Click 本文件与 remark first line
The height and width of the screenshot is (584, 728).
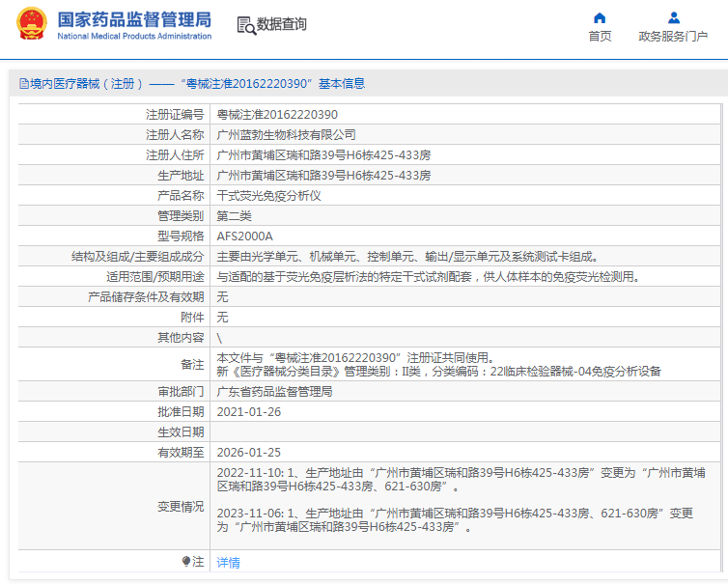point(355,358)
